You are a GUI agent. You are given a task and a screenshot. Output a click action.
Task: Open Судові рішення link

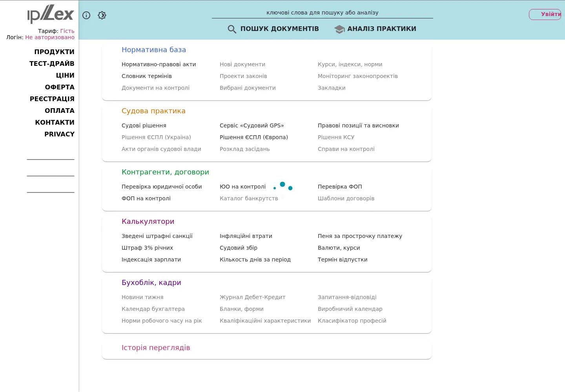click(x=144, y=125)
